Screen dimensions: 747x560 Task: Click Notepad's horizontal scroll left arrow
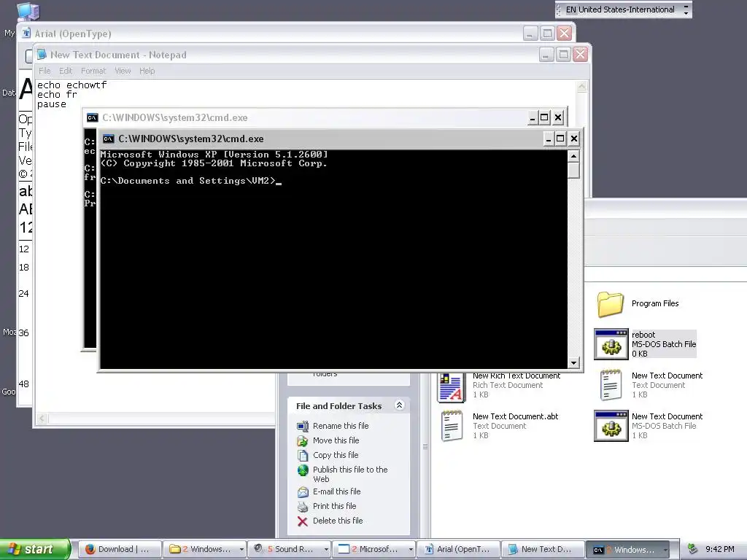42,418
